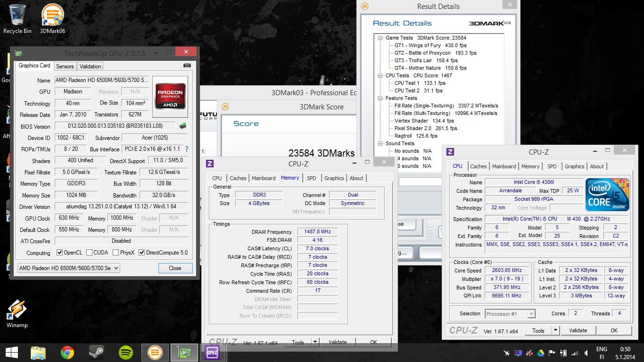This screenshot has height=362, width=644.
Task: Click the bus interface question mark icon
Action: tap(187, 149)
